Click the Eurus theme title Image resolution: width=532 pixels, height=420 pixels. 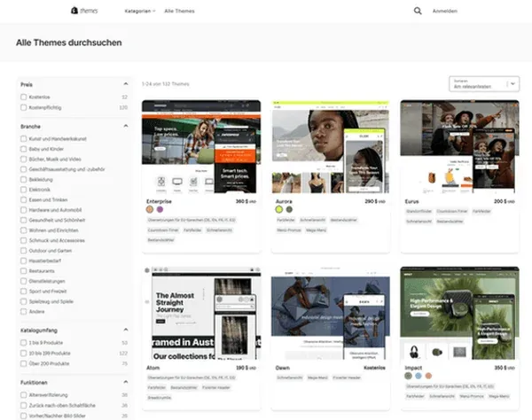click(x=411, y=201)
